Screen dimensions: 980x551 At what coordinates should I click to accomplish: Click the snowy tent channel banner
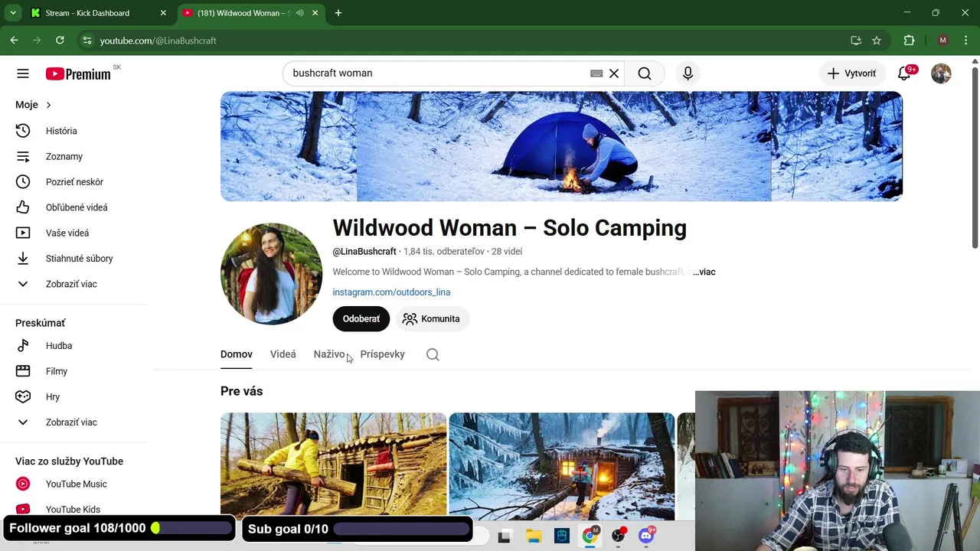coord(561,146)
